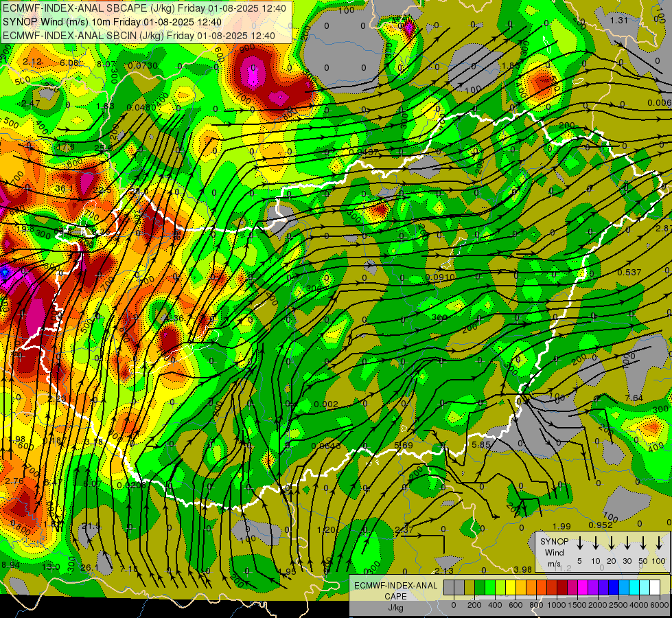Click the 5.69 value on the map

click(404, 445)
